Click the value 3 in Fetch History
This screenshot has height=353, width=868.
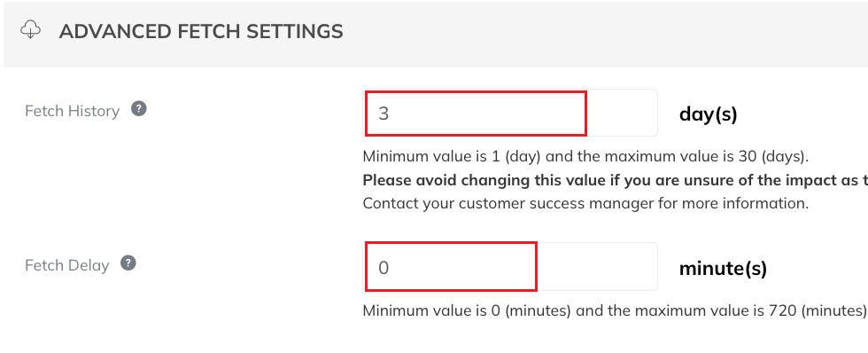383,114
